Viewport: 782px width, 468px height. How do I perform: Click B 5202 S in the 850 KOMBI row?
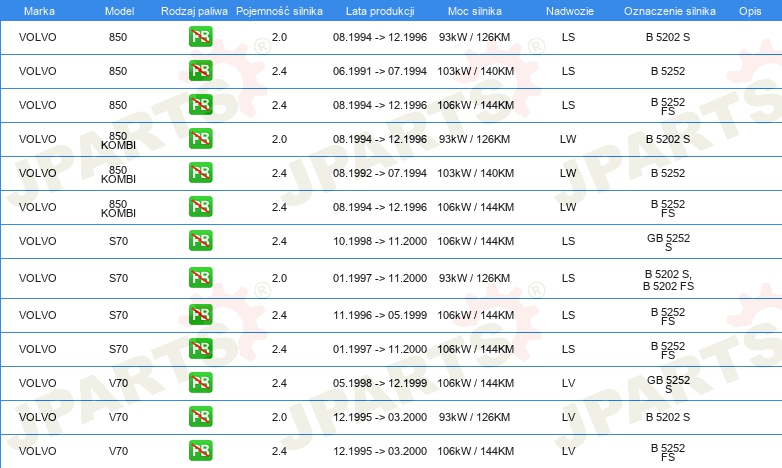coord(668,139)
